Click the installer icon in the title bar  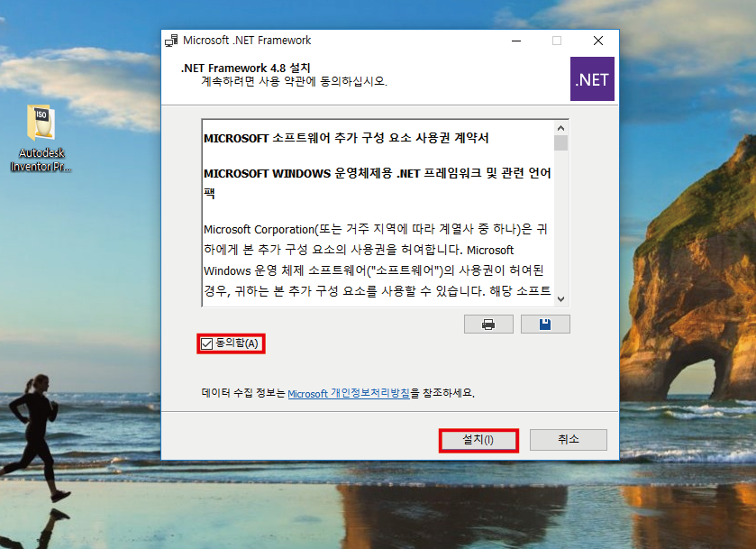point(171,41)
